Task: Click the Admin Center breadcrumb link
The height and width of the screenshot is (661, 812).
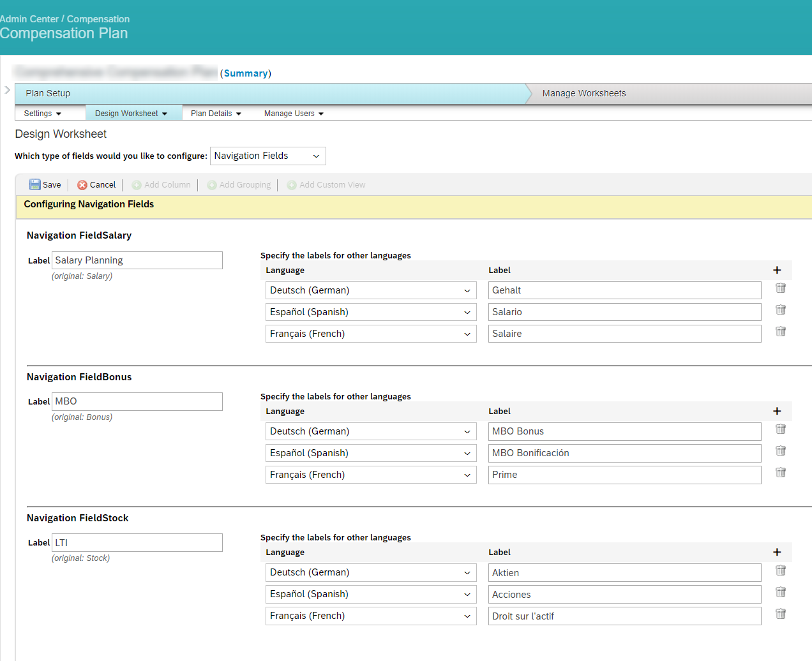Action: tap(29, 19)
